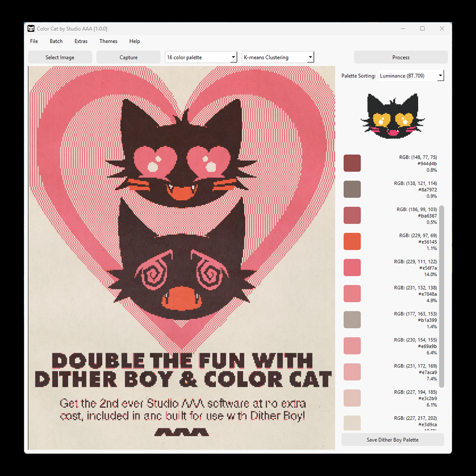
Task: Select the orange #e56145 swatch
Action: [x=352, y=241]
